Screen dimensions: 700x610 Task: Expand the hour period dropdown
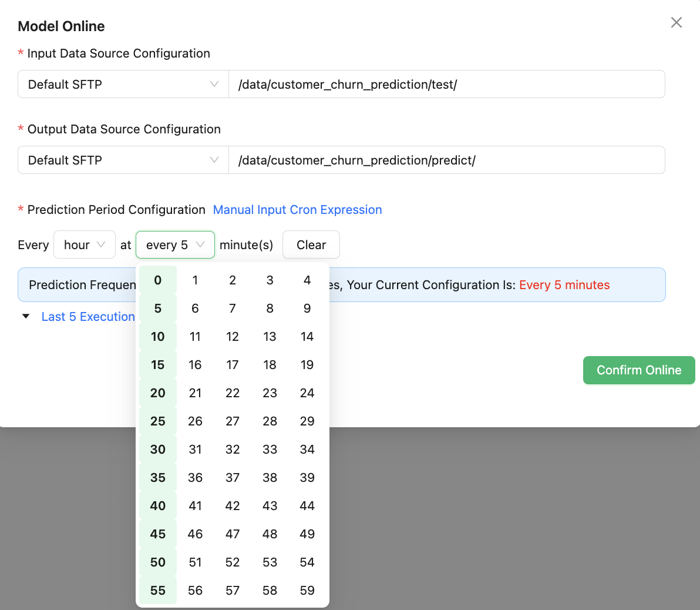[85, 244]
